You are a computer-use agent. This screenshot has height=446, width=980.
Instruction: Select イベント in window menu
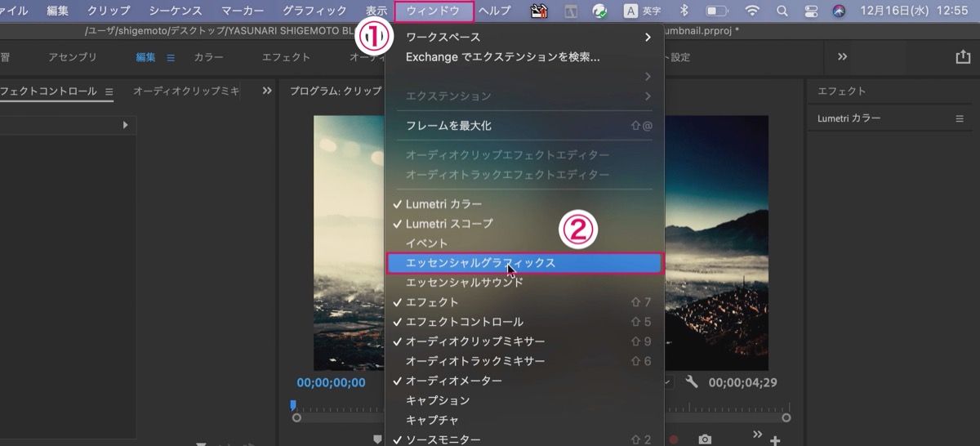coord(524,243)
